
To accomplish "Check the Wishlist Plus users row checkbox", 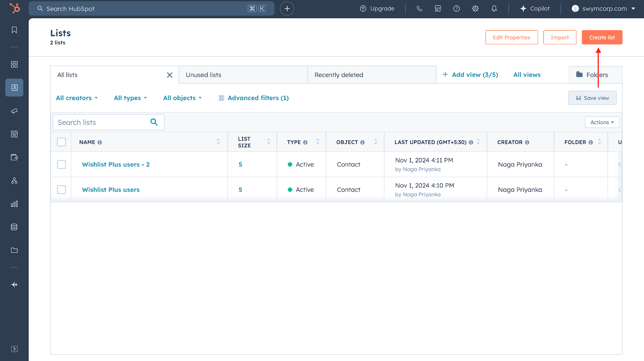I will tap(62, 189).
